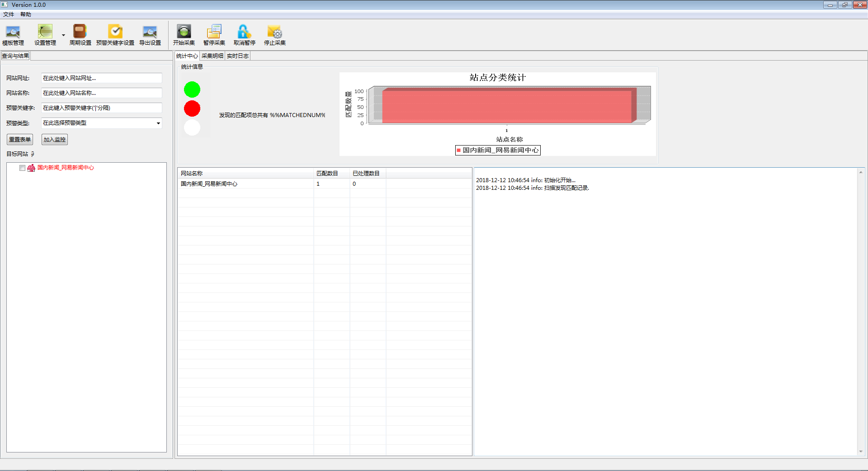Click the red status light
868x471 pixels.
tap(192, 108)
